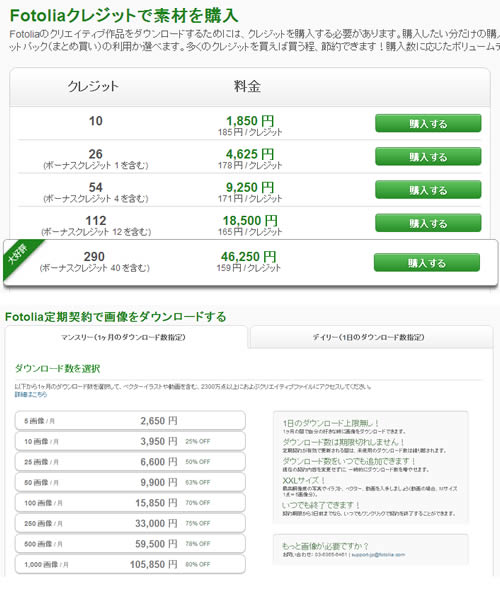Click the 46,250 円 price text
The width and height of the screenshot is (500, 600).
pos(249,256)
